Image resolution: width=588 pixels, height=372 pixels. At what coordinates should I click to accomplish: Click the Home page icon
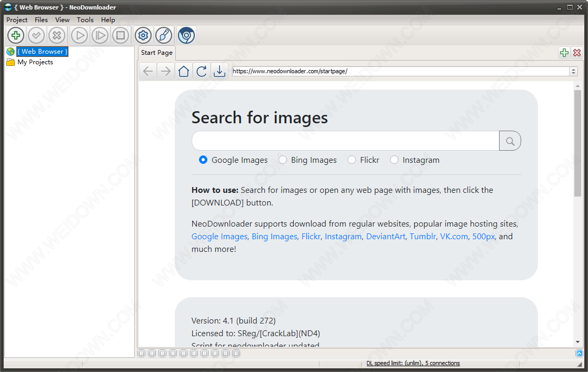pos(184,71)
